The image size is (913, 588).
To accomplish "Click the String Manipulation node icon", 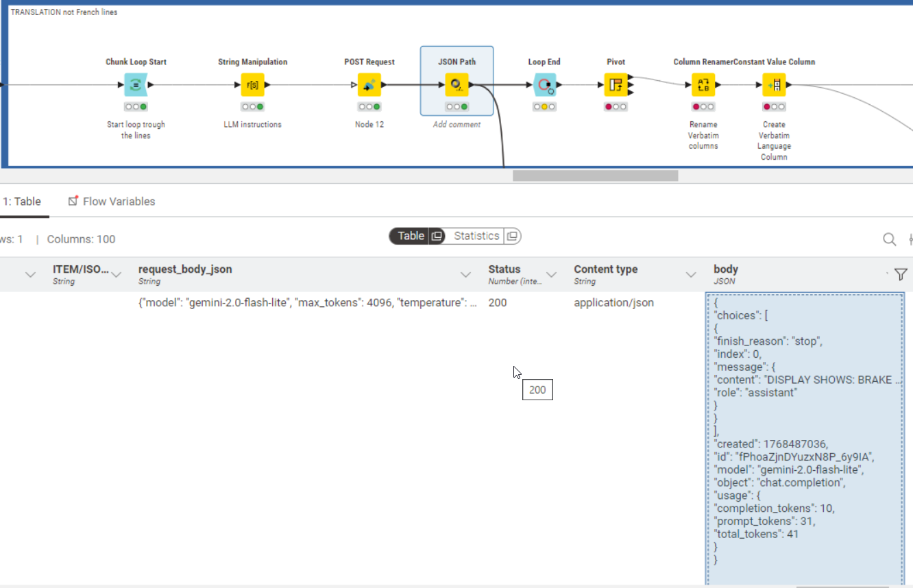I will coord(252,85).
